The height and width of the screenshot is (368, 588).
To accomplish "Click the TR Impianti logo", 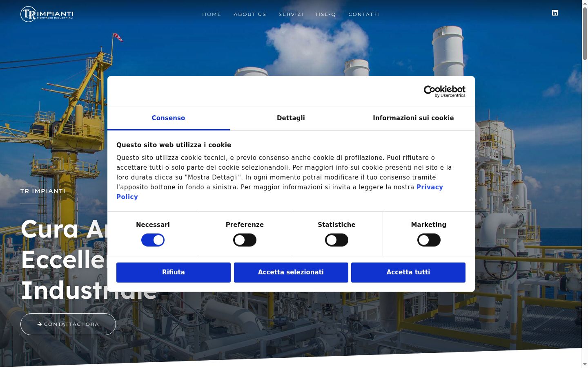I will click(x=47, y=14).
